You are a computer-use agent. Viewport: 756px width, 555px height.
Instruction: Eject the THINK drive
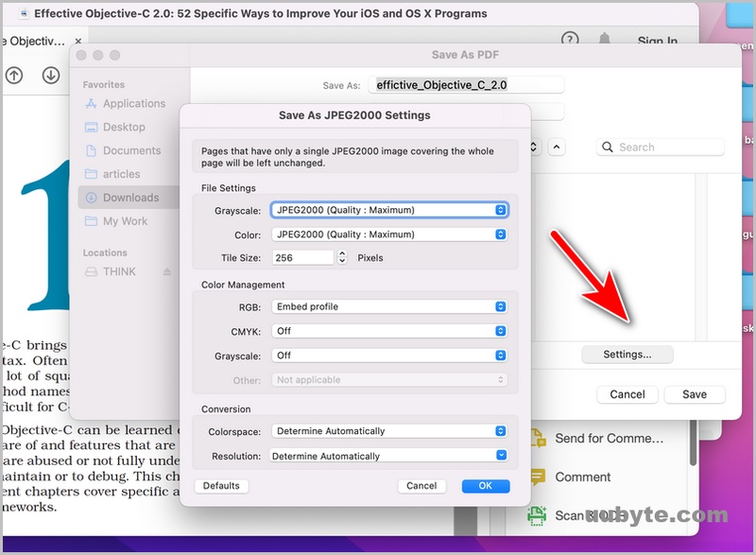point(167,272)
